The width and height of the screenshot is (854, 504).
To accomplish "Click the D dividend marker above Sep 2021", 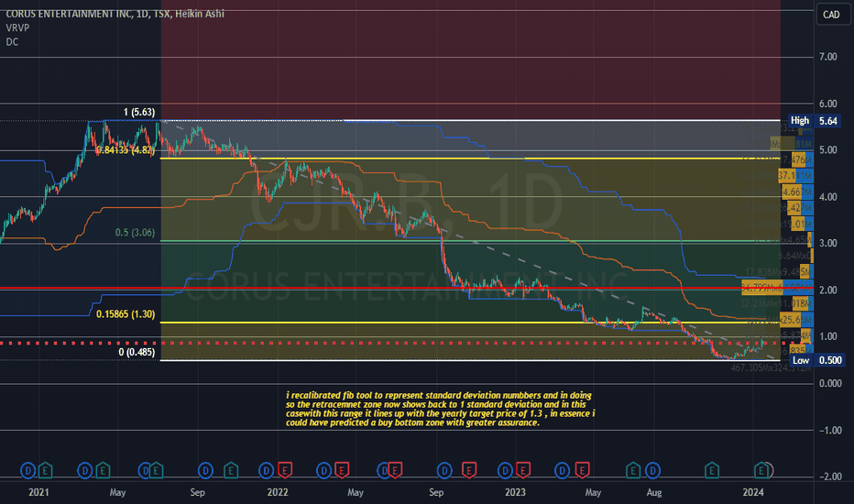I will (x=205, y=470).
